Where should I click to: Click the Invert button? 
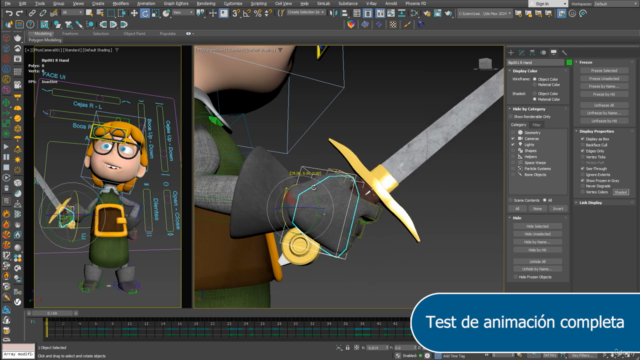point(558,209)
